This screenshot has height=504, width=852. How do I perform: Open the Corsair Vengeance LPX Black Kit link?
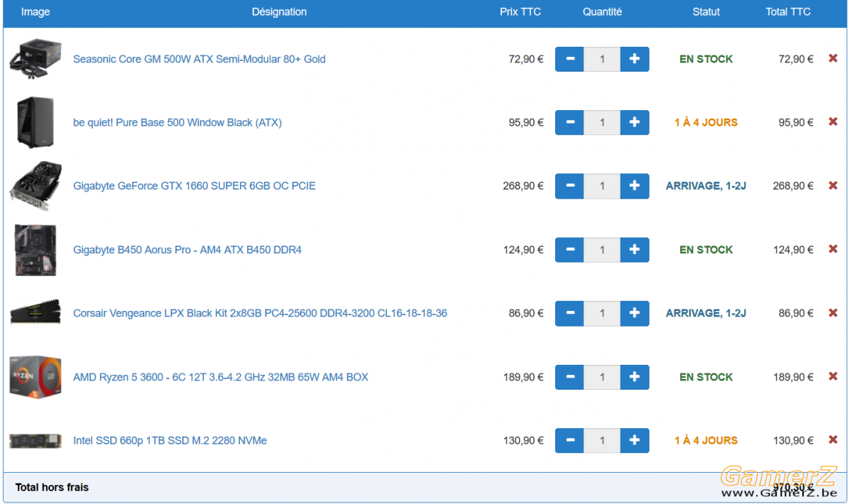click(260, 313)
